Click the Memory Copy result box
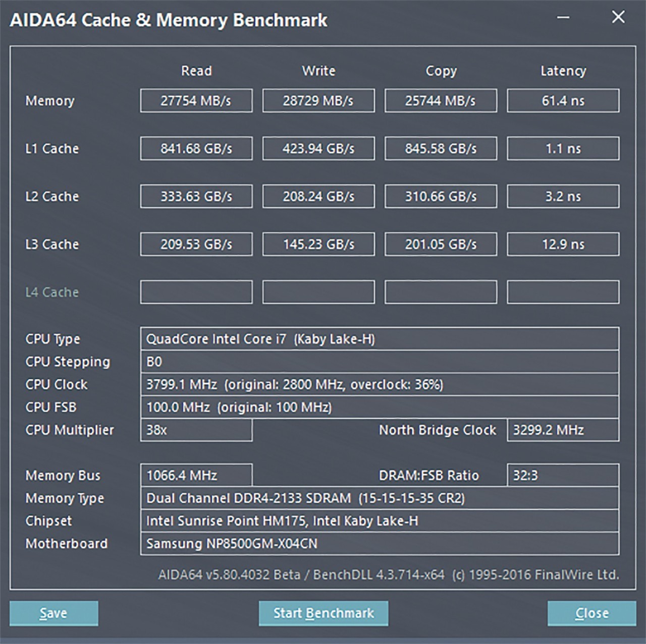Screen dimensions: 646x644 441,101
